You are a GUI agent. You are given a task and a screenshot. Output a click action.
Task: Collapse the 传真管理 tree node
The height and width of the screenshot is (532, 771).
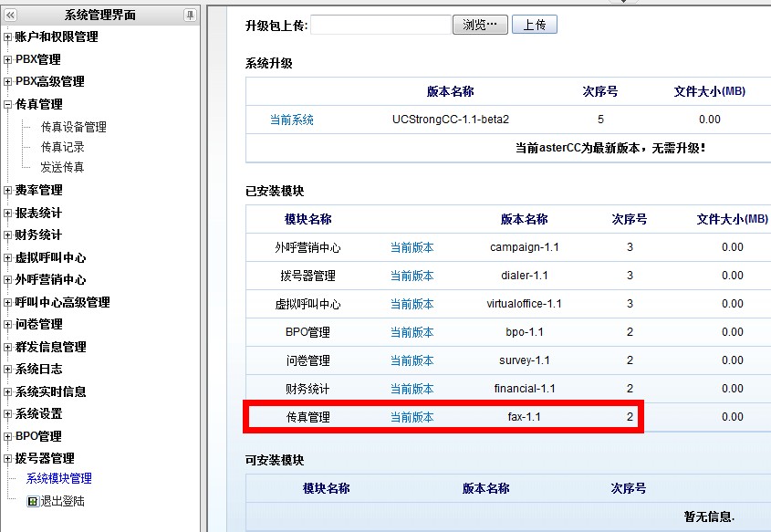click(x=8, y=105)
